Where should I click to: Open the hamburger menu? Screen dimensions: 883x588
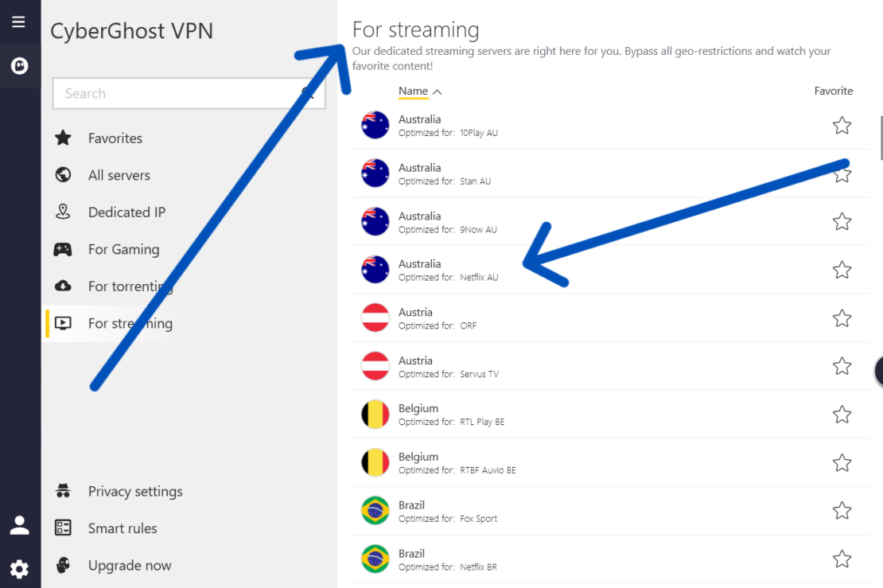point(19,21)
